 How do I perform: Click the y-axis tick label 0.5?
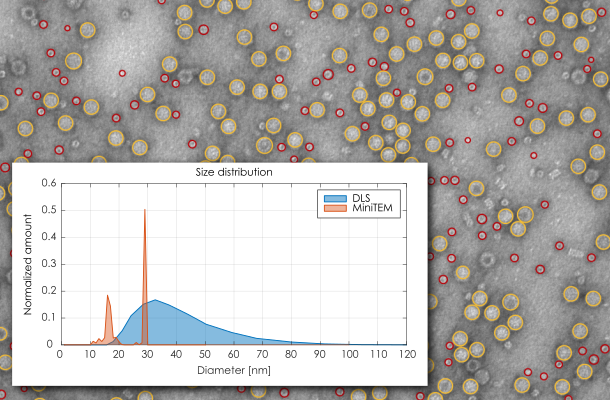47,211
